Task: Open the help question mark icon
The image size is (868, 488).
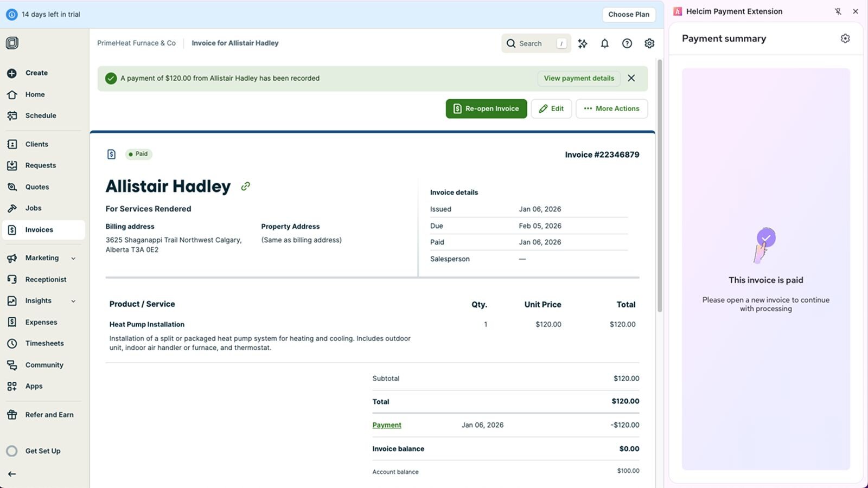Action: click(627, 43)
